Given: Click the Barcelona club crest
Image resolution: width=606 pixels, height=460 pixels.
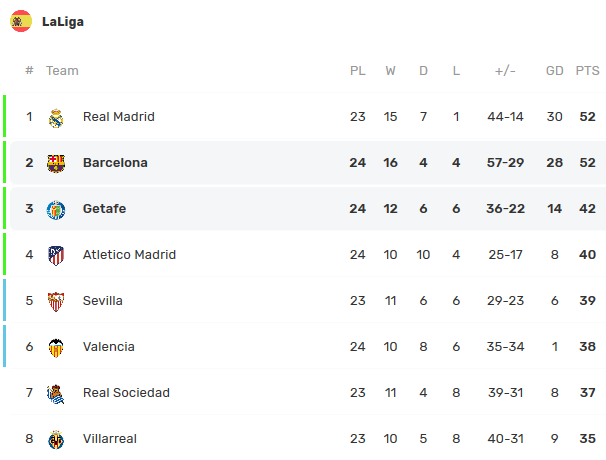Looking at the screenshot, I should coord(56,163).
